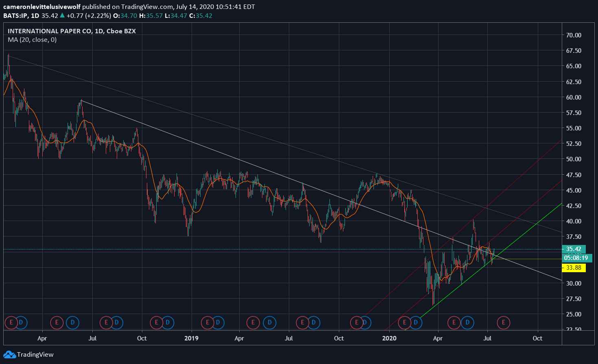The width and height of the screenshot is (598, 364).
Task: Click the INTERNATIONAL PAPER CO chart title
Action: pos(72,31)
